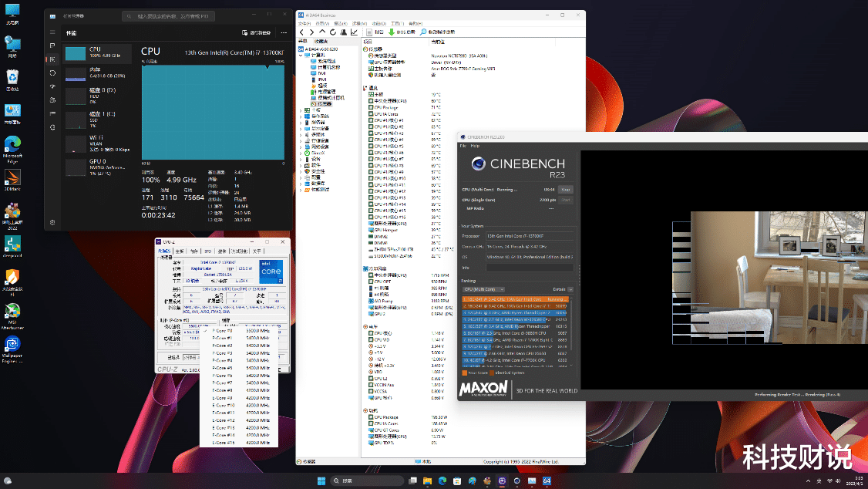Click AIDA64 toolbar graph icon
Image resolution: width=868 pixels, height=489 pixels.
pos(354,32)
